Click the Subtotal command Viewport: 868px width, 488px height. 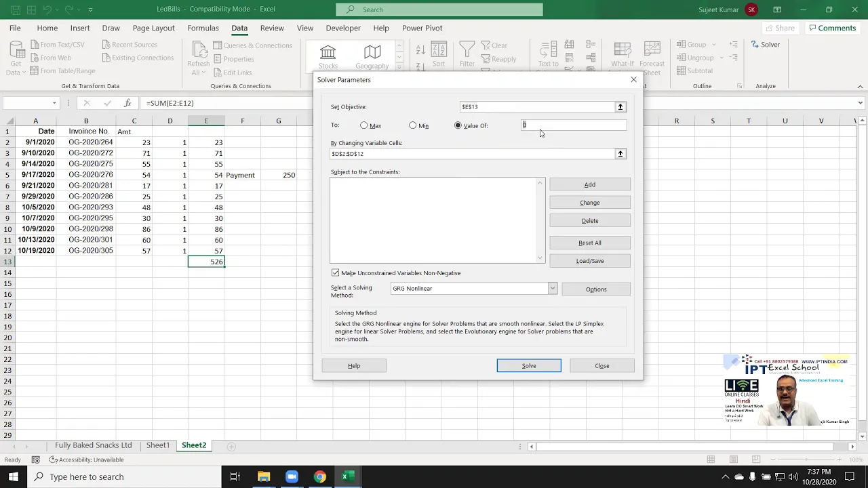(694, 70)
